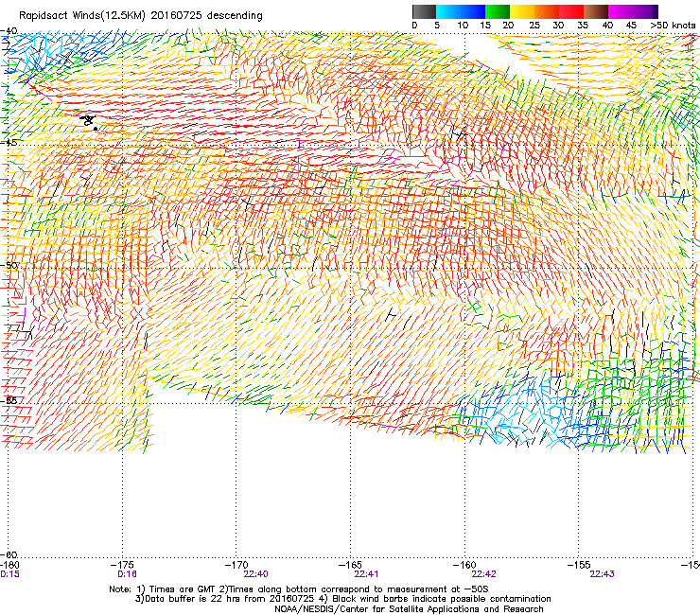Click the '10' legend tick label
700x615 pixels.
[463, 26]
